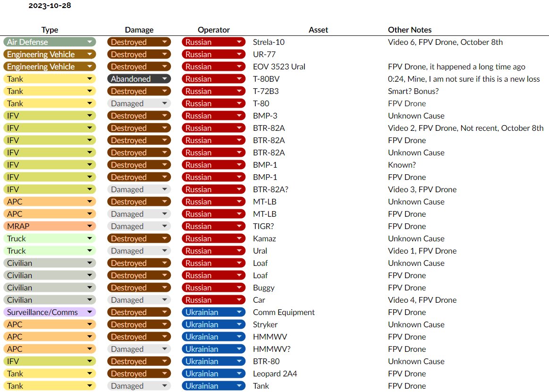Select the 'Video 1, FPV Drone' note
The image size is (549, 392).
422,251
